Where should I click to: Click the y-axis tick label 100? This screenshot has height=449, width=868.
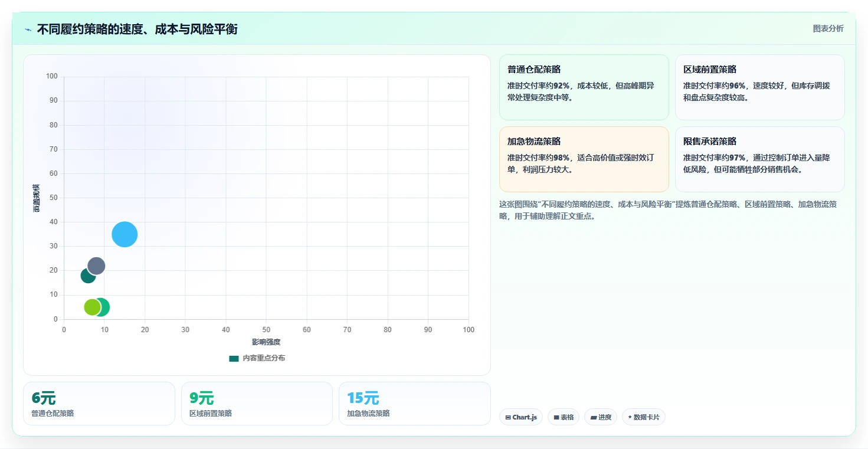[52, 76]
